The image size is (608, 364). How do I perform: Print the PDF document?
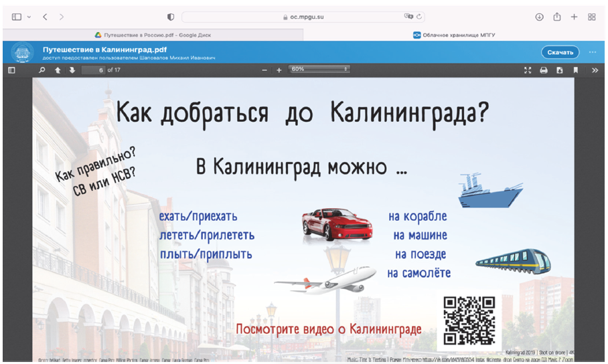(544, 70)
